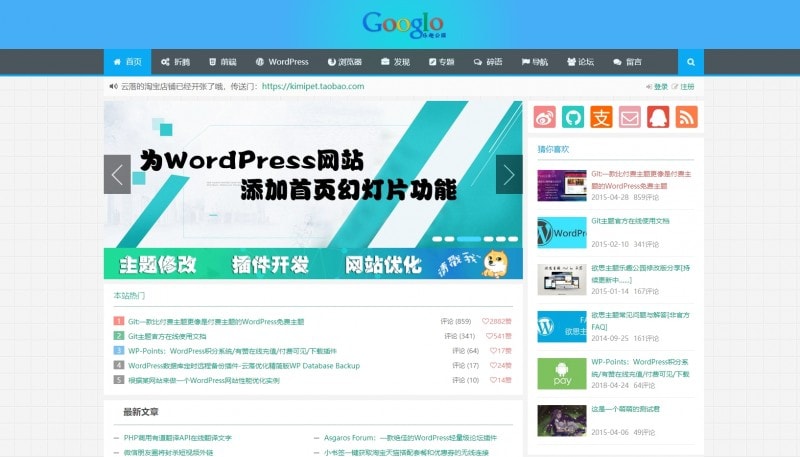Open the GitHub social icon

click(x=573, y=117)
